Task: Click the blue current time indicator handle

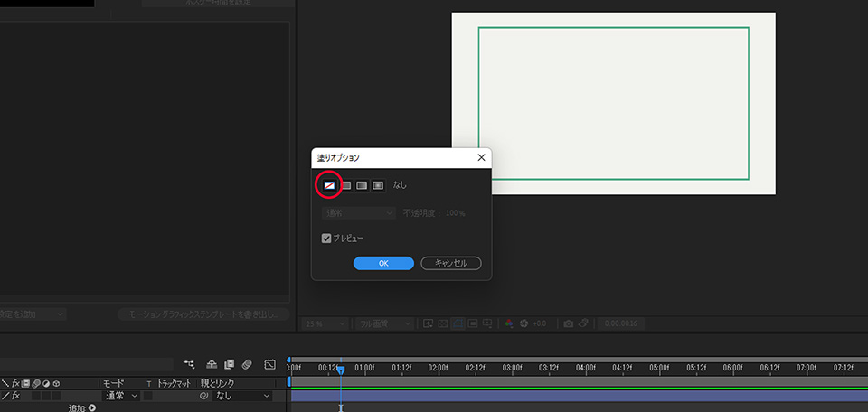Action: point(341,369)
